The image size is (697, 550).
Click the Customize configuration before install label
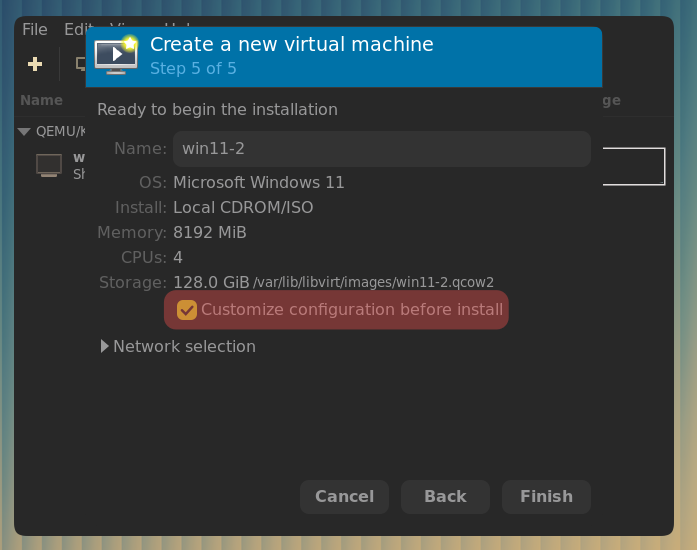[x=351, y=310]
